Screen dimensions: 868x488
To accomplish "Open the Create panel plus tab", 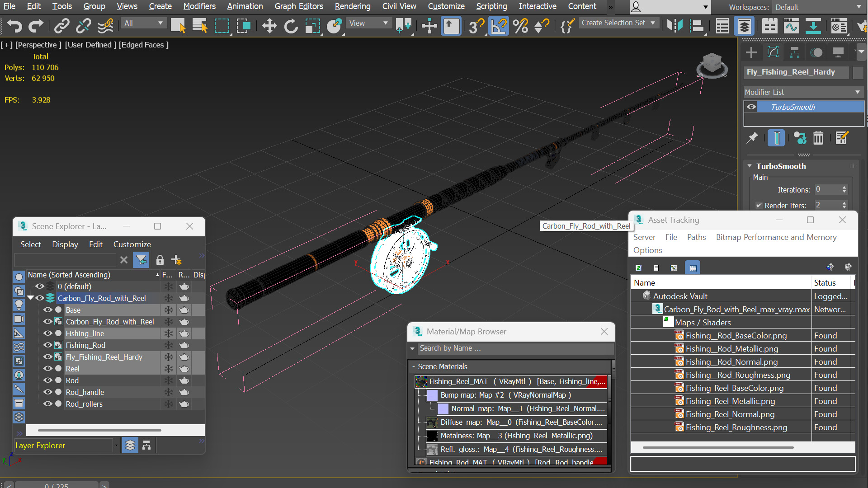I will (x=751, y=52).
